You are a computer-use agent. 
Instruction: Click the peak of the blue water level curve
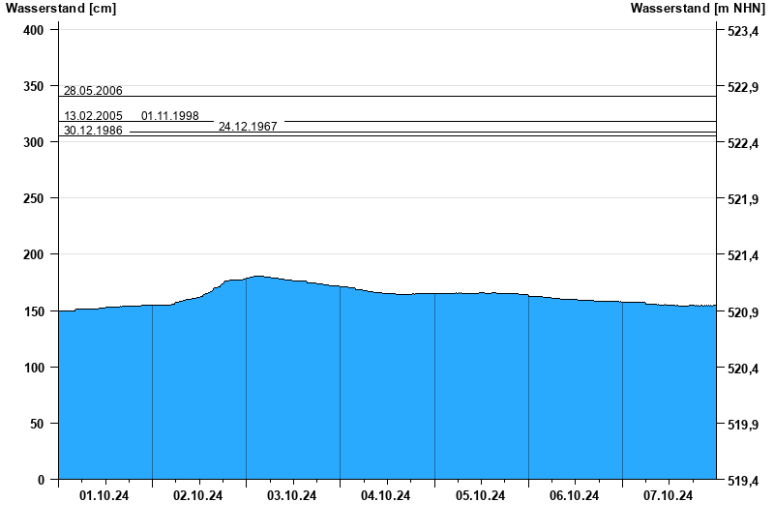click(257, 278)
